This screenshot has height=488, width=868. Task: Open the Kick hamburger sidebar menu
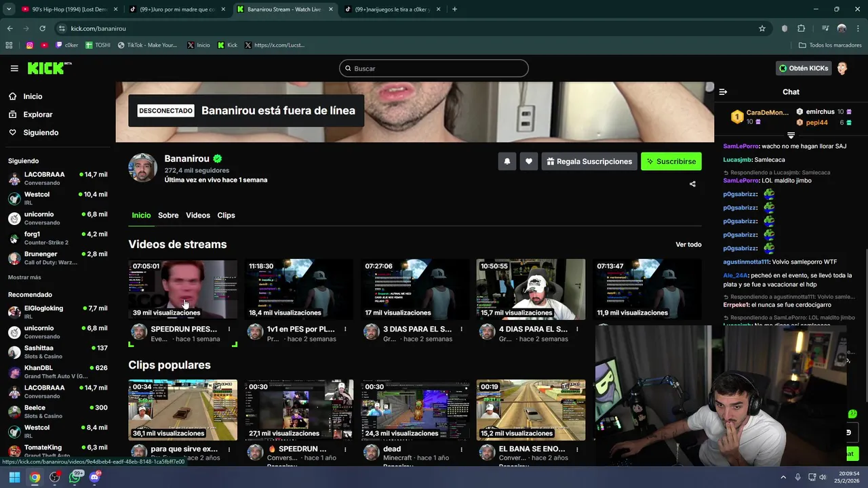(x=14, y=68)
